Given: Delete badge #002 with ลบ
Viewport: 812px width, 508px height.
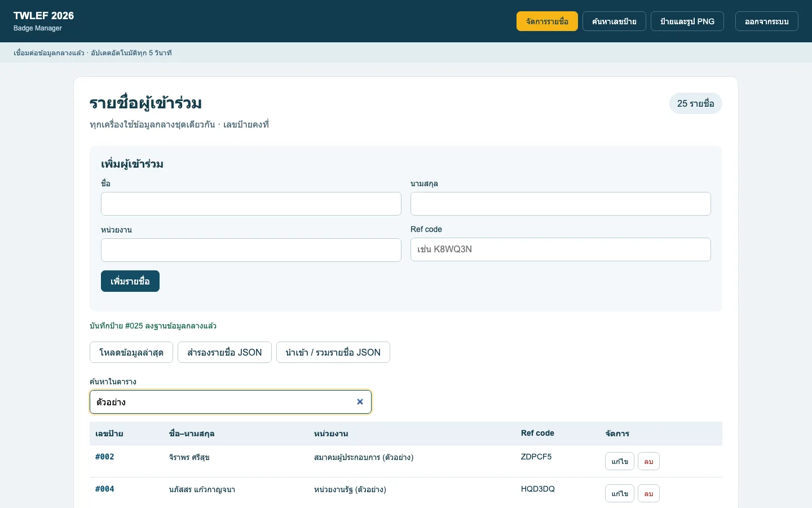Looking at the screenshot, I should (648, 461).
